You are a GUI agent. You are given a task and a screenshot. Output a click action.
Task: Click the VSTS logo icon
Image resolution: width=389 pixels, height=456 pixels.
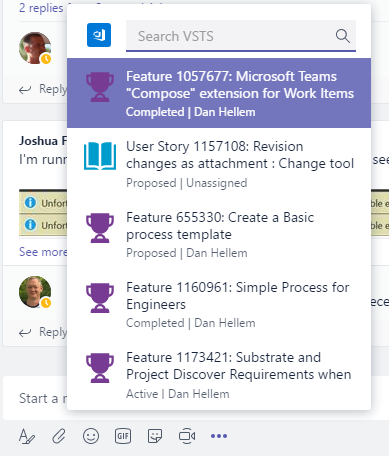[x=99, y=35]
